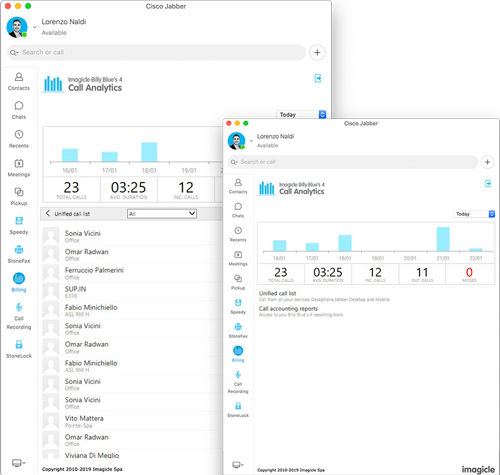Click the Lorenzo Naldi avatar in the front window
Image resolution: width=500 pixels, height=475 pixels.
236,141
